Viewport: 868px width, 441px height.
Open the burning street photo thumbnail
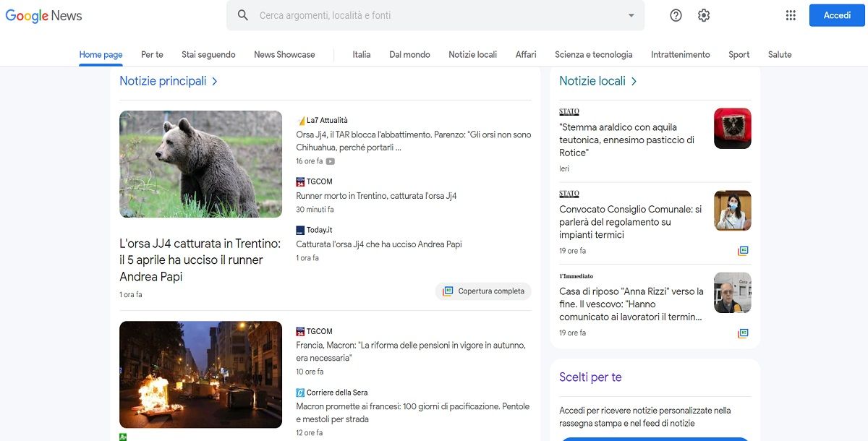click(200, 374)
